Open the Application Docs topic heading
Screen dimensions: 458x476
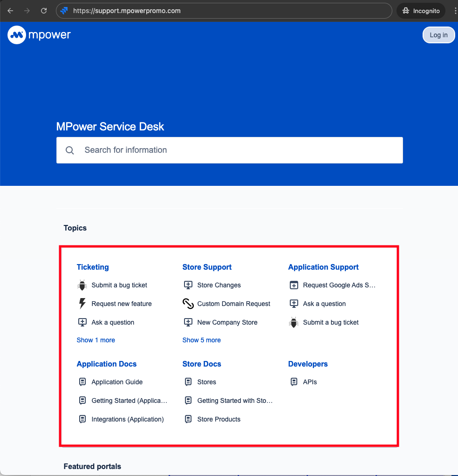click(107, 364)
